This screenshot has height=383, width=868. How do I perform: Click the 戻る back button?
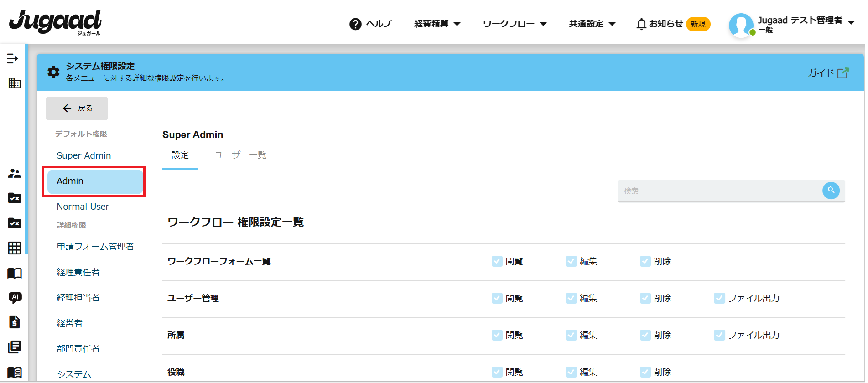tap(77, 108)
